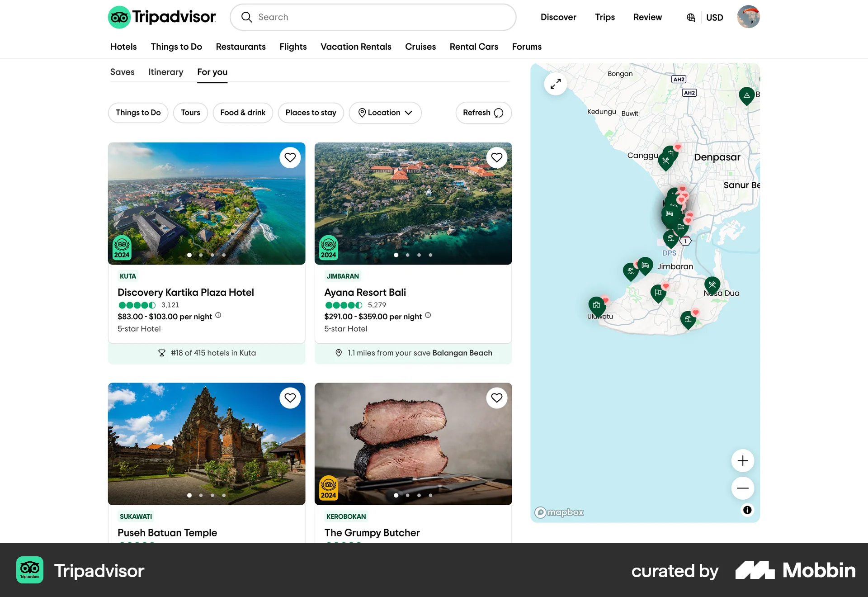This screenshot has width=868, height=597.
Task: Zoom in on the map
Action: tap(742, 460)
